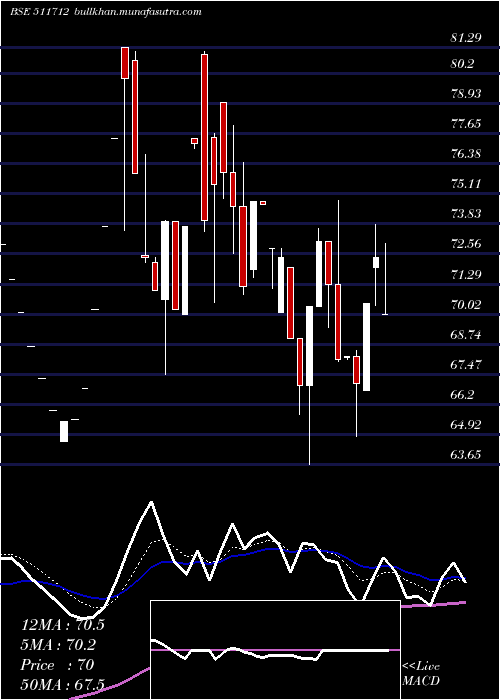
Task: Click the BSE 511712 ticker title
Action: tap(39, 12)
